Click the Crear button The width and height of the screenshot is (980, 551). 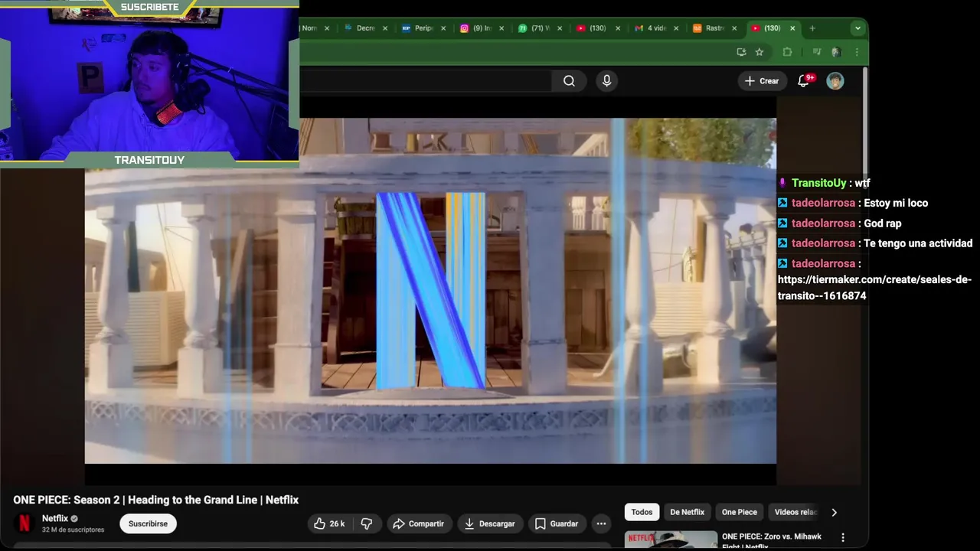click(x=762, y=81)
